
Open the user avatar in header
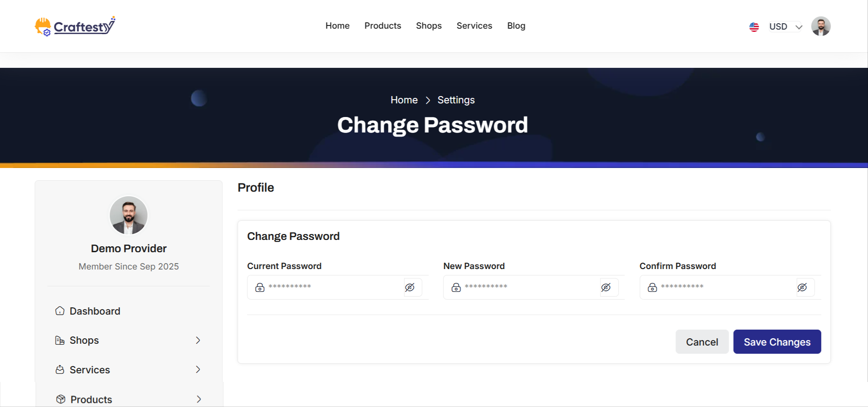821,26
